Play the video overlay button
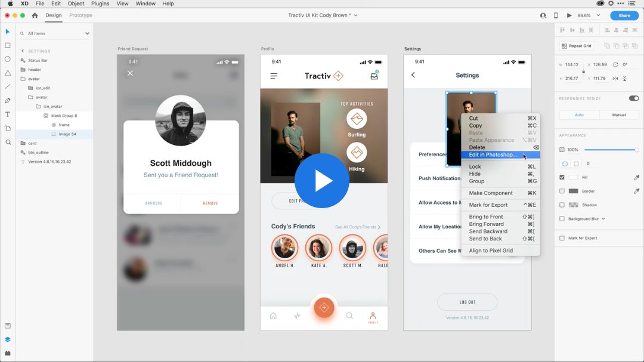The width and height of the screenshot is (644, 362). tap(322, 181)
